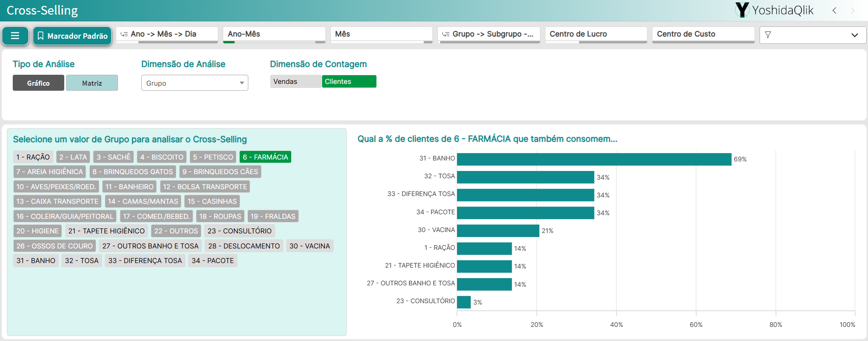The image size is (868, 341).
Task: Open the Ano-Mês filter pane
Action: 274,35
